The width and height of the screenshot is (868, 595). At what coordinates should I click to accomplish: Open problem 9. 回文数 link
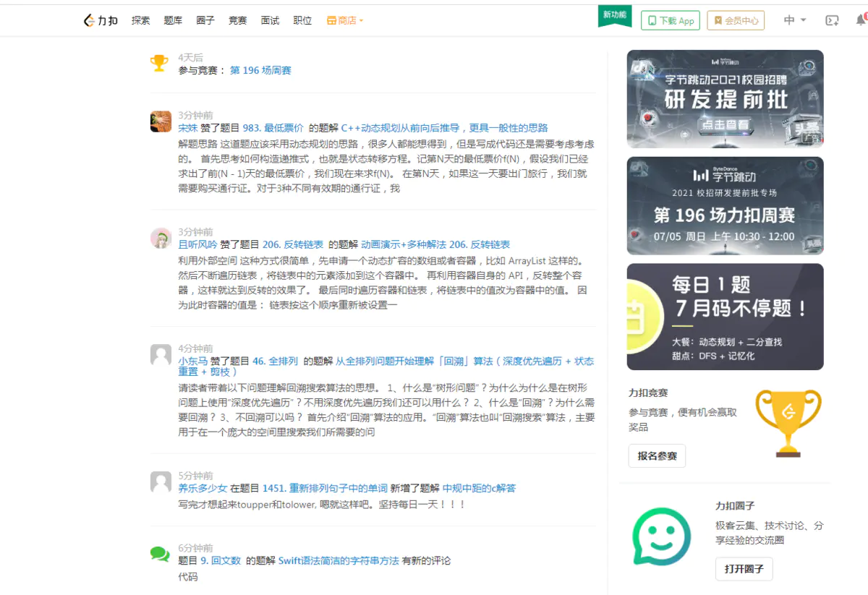pyautogui.click(x=221, y=560)
